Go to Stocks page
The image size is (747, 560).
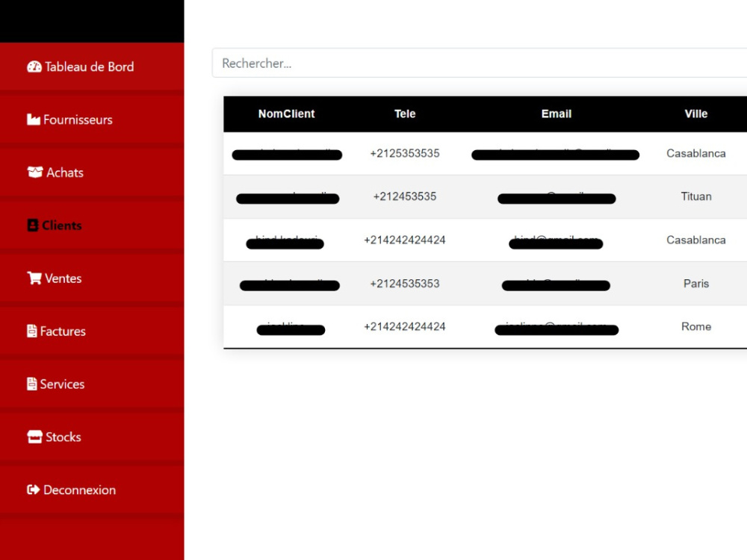coord(92,437)
